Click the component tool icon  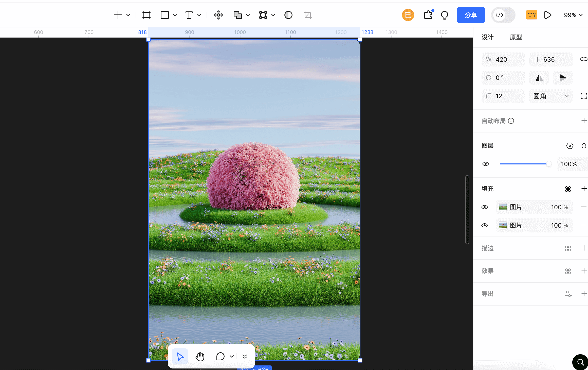pyautogui.click(x=218, y=15)
